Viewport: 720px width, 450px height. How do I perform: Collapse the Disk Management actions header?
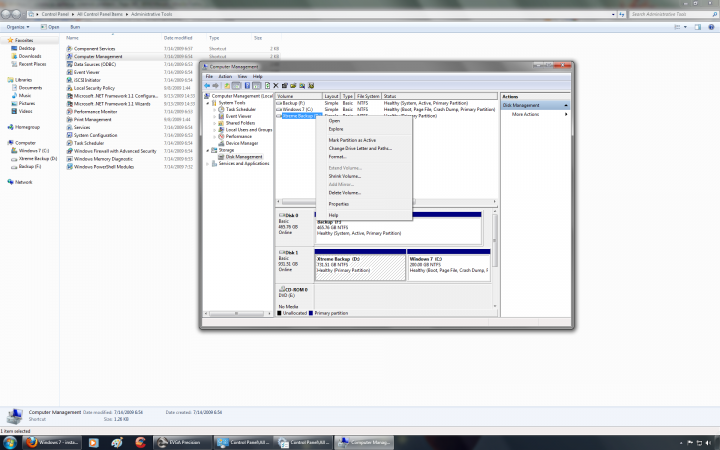tap(566, 105)
